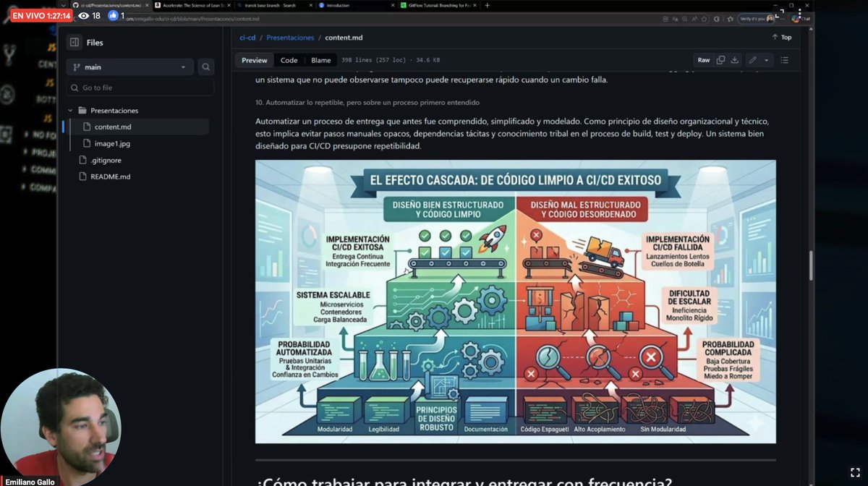Switch to Preview tab
The image size is (868, 486).
pyautogui.click(x=254, y=61)
